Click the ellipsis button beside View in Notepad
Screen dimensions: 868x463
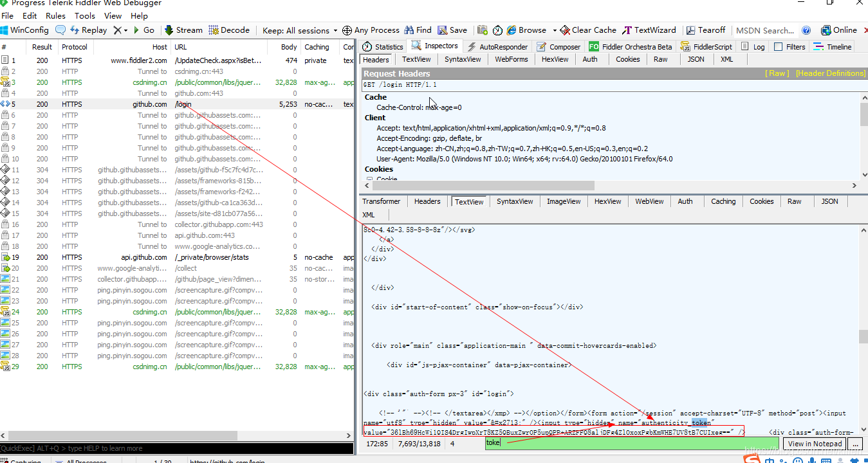(x=854, y=444)
